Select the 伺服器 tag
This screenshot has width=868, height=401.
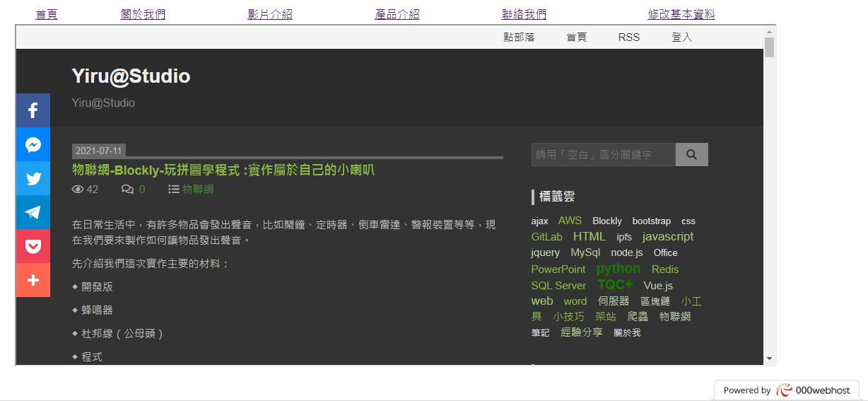tap(614, 301)
